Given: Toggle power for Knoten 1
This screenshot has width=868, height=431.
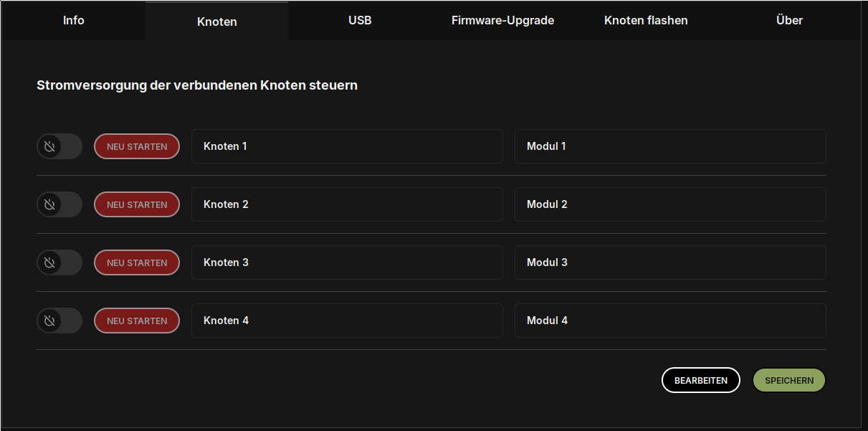Looking at the screenshot, I should (59, 146).
